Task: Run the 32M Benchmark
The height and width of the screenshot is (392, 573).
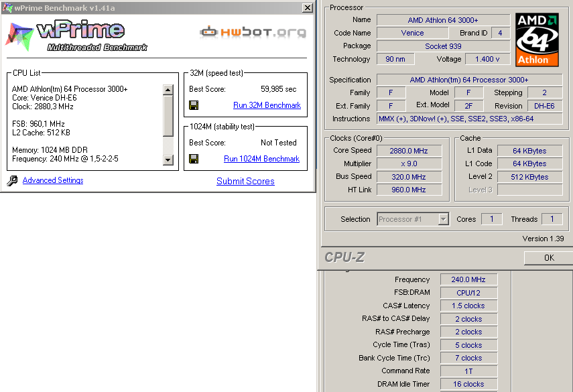Action: (x=267, y=105)
